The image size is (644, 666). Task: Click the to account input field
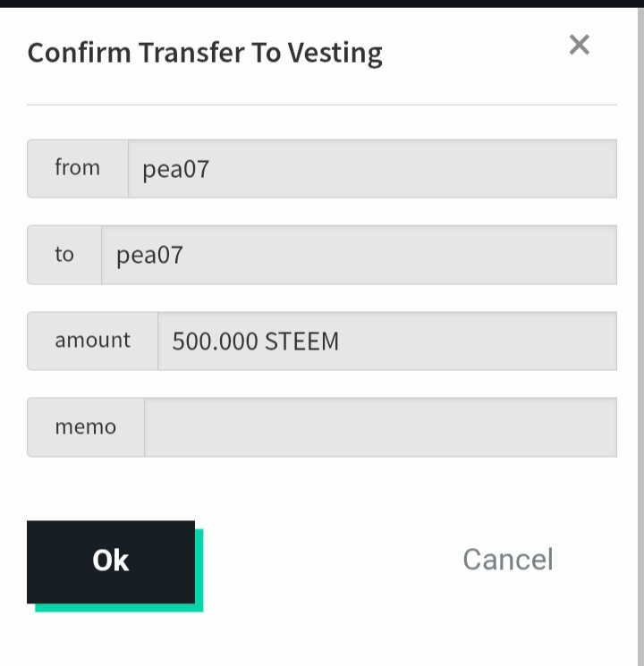(359, 255)
